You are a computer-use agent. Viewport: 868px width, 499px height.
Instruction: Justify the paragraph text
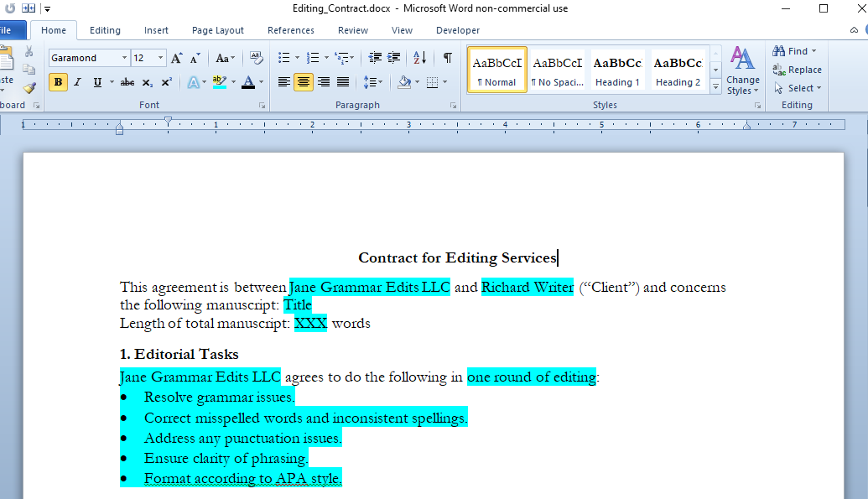tap(343, 82)
